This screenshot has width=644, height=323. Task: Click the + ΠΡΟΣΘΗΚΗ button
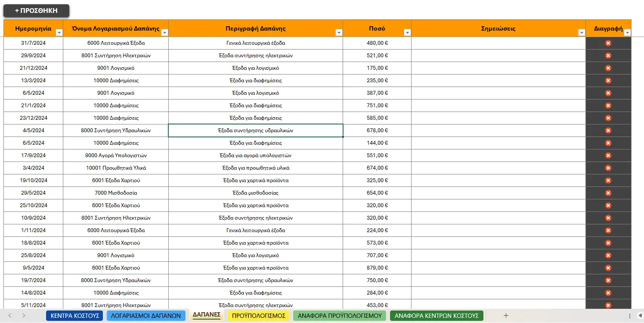(x=36, y=11)
